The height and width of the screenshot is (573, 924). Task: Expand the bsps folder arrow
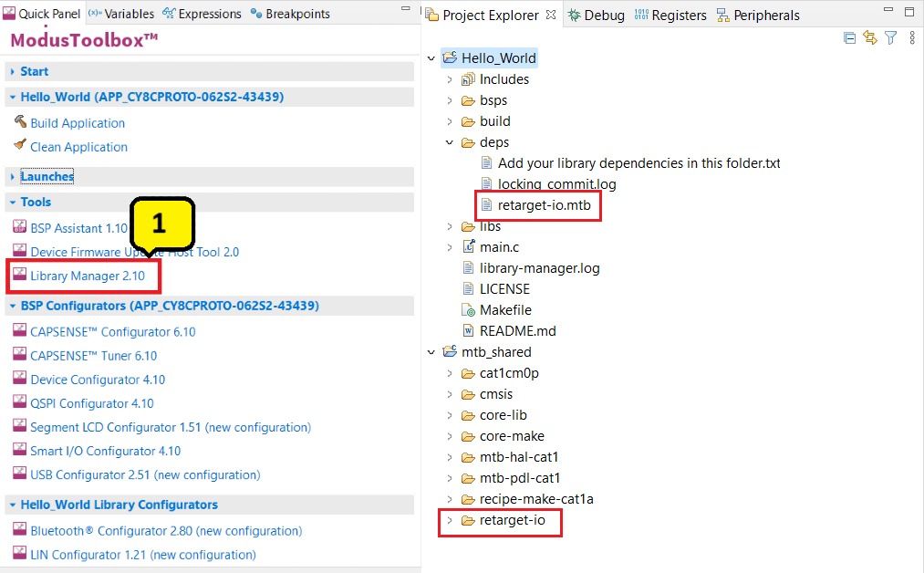coord(450,100)
